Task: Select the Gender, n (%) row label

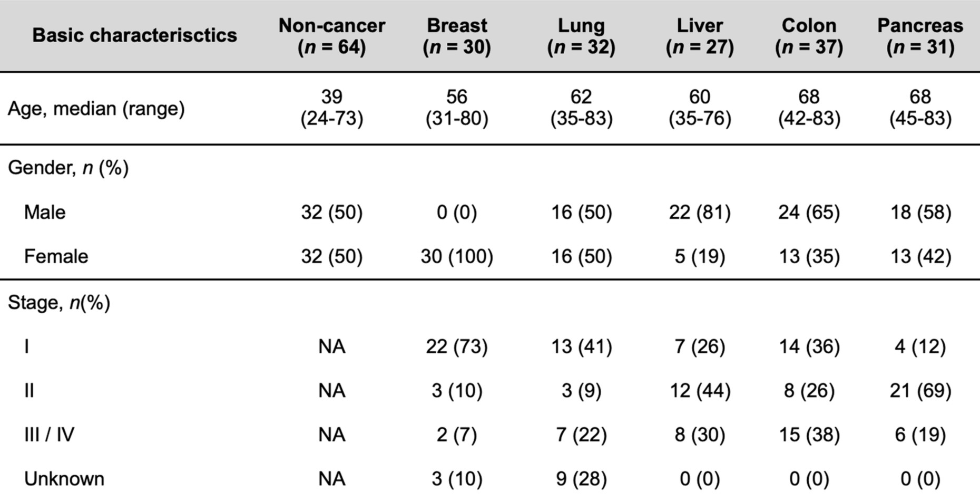Action: [x=68, y=168]
